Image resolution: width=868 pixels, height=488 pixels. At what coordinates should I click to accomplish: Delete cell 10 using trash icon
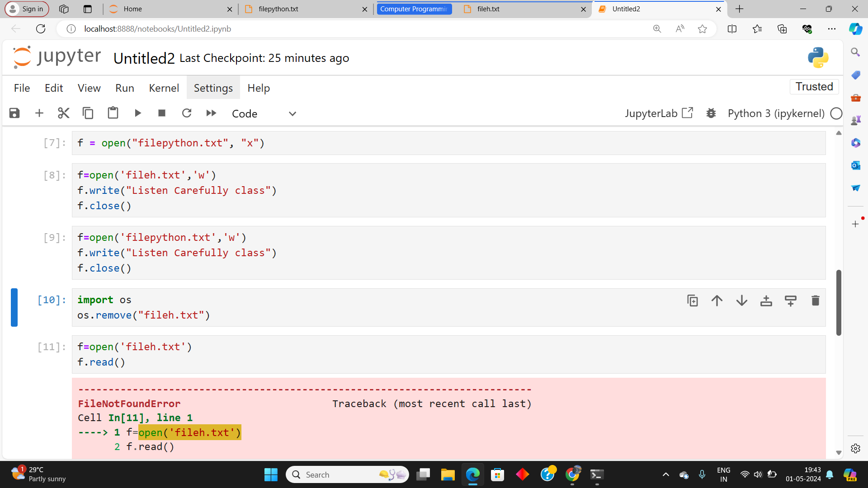(x=815, y=300)
